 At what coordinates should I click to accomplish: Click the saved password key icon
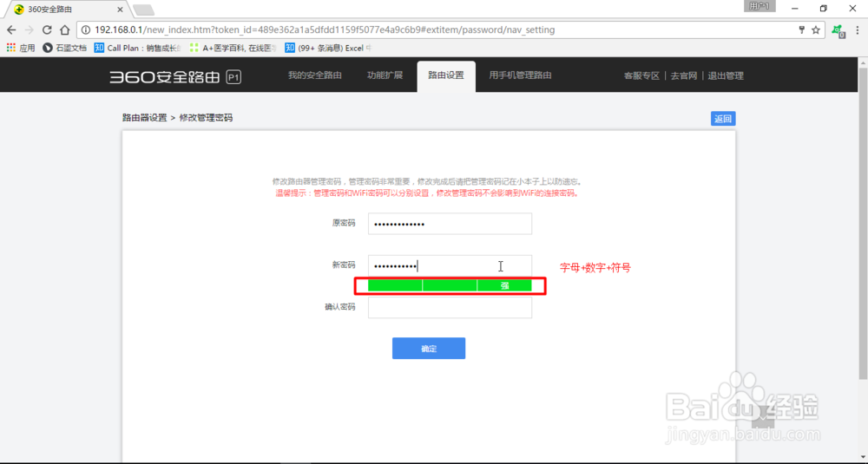[801, 29]
